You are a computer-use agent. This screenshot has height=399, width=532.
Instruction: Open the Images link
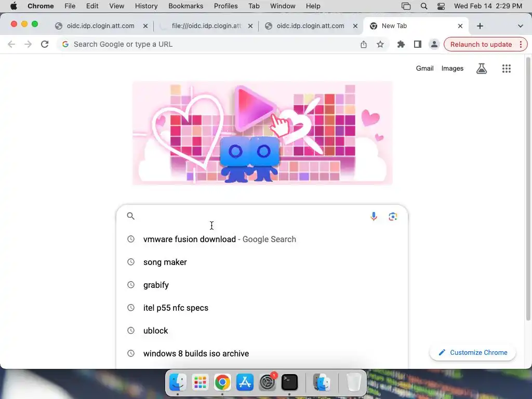pyautogui.click(x=453, y=68)
